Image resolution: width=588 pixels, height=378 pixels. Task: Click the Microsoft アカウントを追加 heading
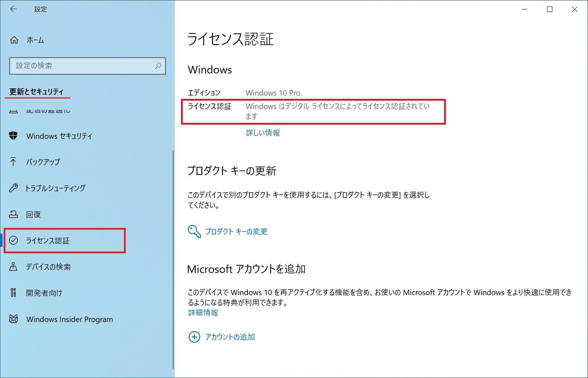[x=246, y=269]
